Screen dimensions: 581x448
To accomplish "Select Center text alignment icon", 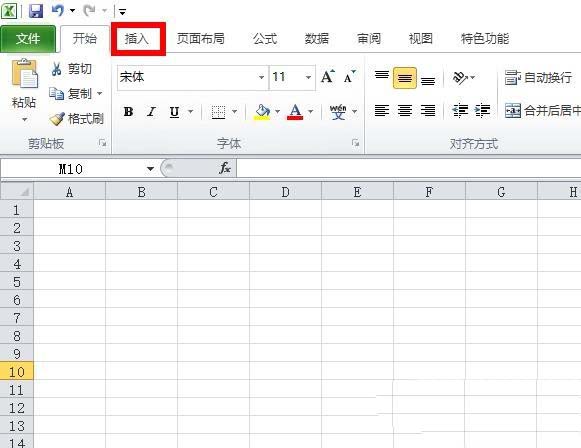I will [405, 110].
